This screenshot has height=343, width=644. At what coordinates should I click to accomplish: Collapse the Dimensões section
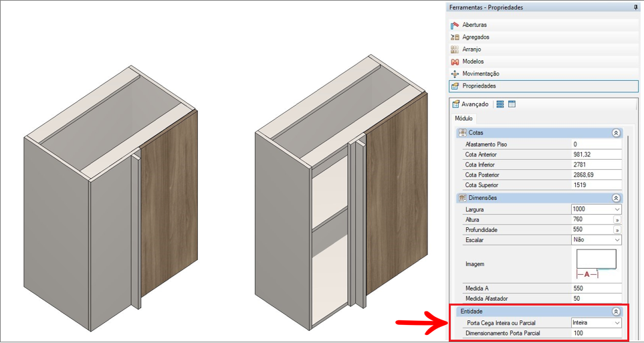[615, 198]
